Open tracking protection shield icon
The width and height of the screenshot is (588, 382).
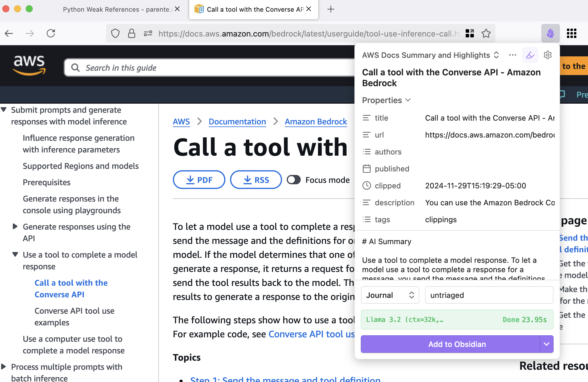pos(115,34)
